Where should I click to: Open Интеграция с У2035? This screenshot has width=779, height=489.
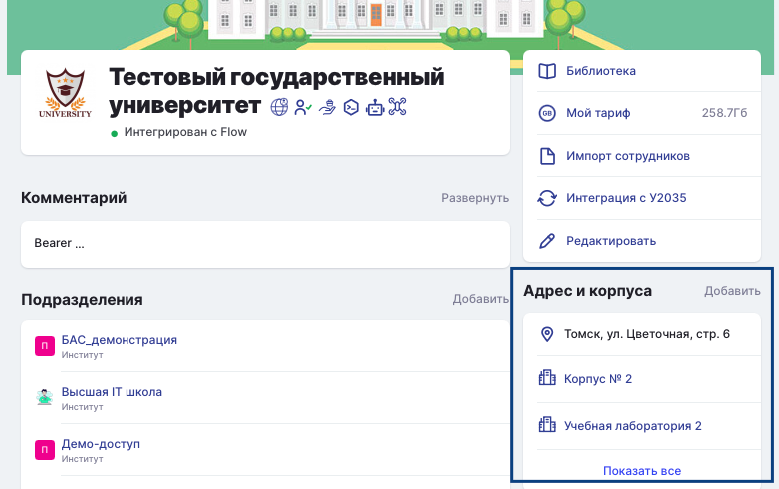click(626, 198)
